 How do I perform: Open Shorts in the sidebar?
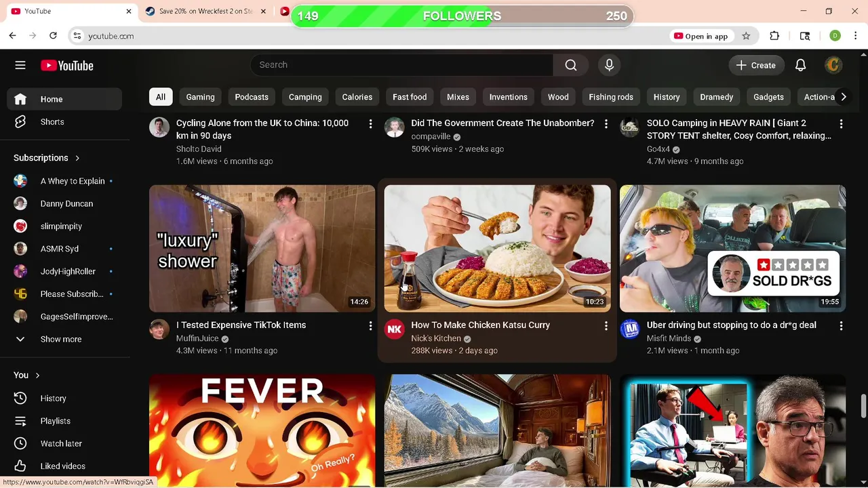[x=64, y=122]
